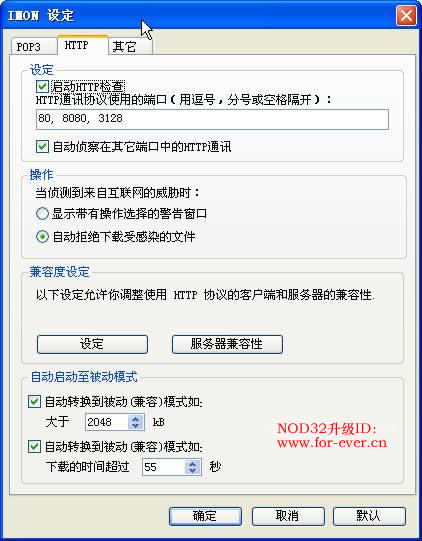This screenshot has width=422, height=541.
Task: Select 显示带有操作选择的警告窗口 radio option
Action: point(42,214)
